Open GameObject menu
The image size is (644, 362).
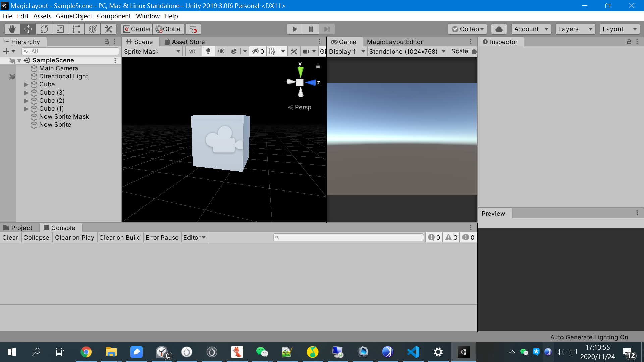click(x=74, y=16)
